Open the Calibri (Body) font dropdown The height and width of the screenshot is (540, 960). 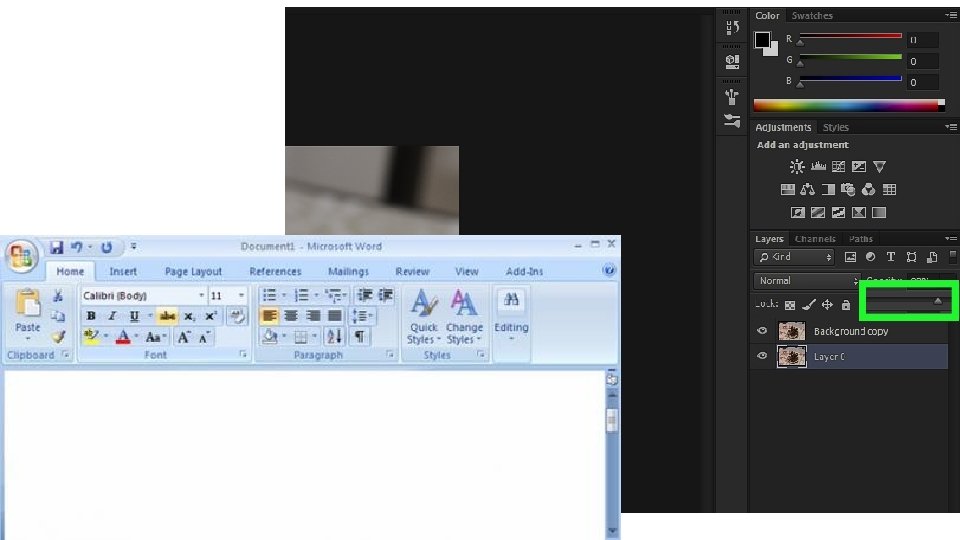click(x=201, y=296)
